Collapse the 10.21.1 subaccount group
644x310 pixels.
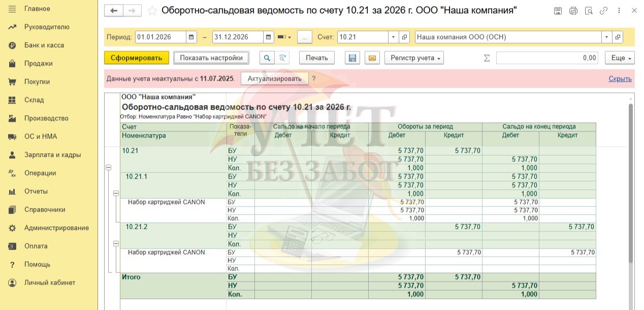tap(116, 193)
